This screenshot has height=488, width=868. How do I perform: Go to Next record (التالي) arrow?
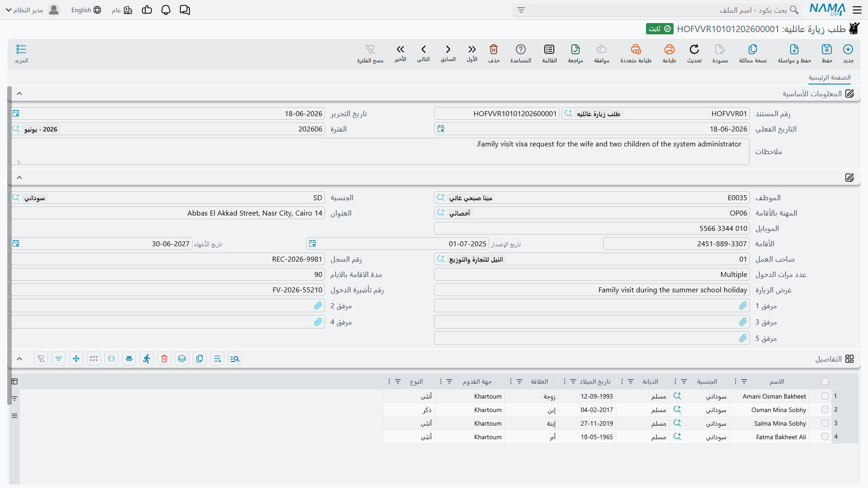[x=424, y=49]
